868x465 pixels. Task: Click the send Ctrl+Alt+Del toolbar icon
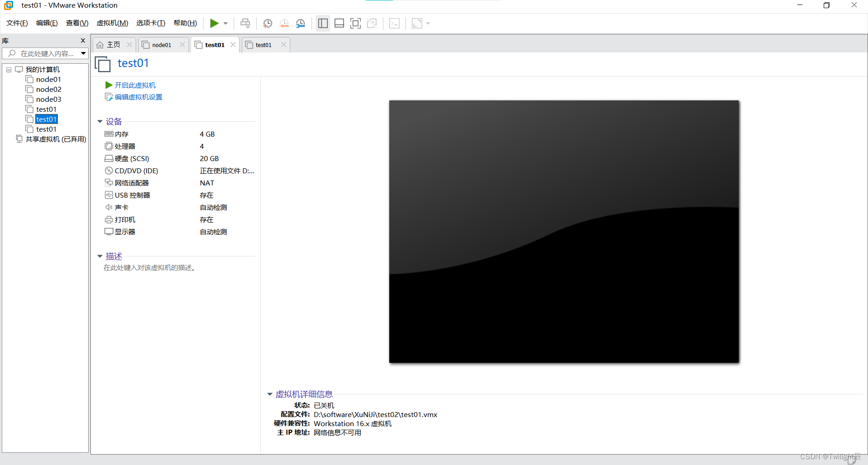(x=245, y=23)
